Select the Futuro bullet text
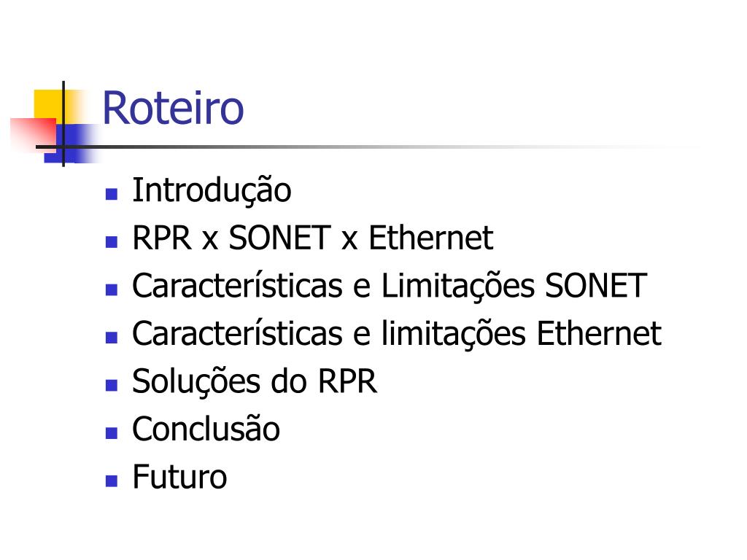Viewport: 747px width, 560px height. 179,477
